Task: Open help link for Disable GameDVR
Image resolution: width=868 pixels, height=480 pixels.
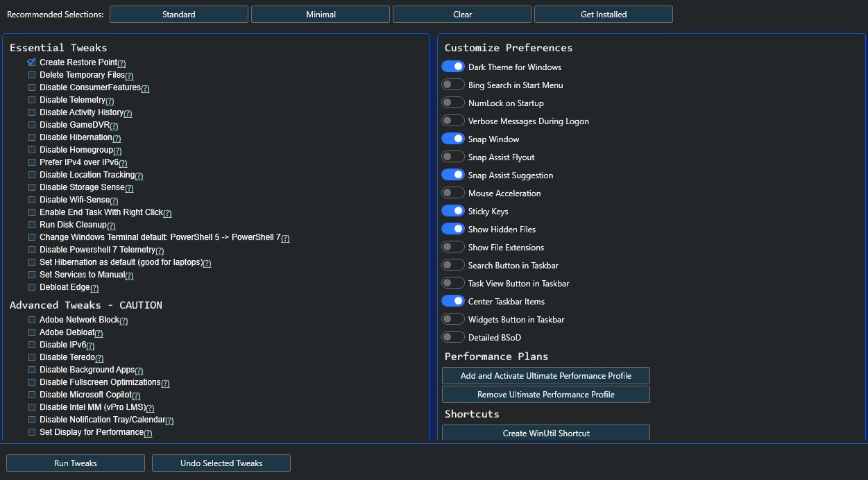Action: click(114, 126)
